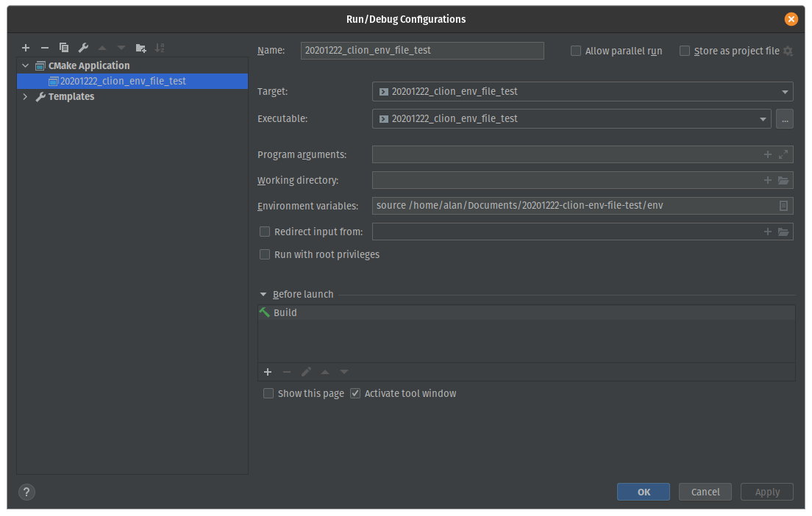Collapse the Before launch section
812x516 pixels.
pyautogui.click(x=263, y=294)
